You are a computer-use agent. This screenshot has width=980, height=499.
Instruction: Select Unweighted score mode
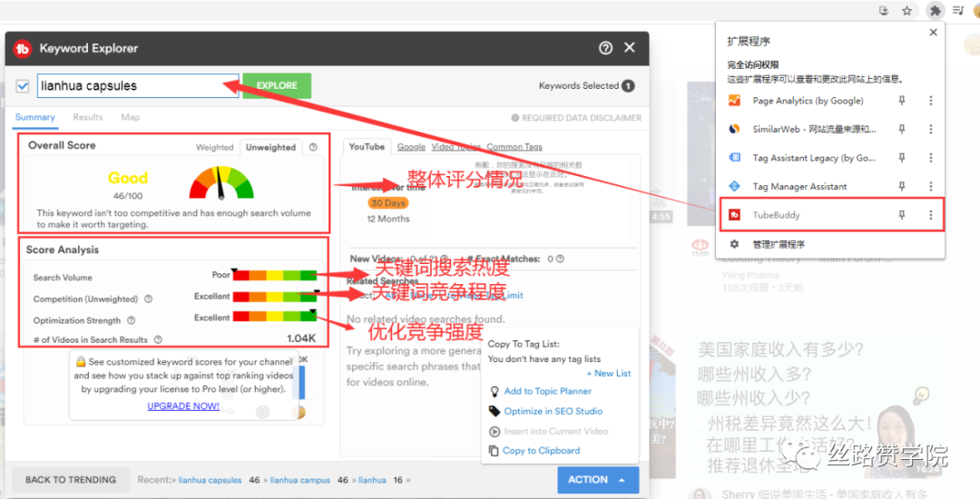click(270, 147)
